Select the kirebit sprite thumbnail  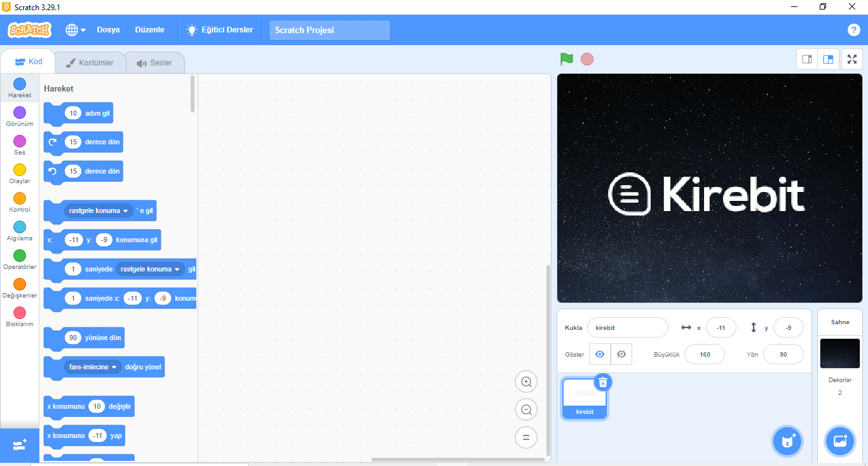point(585,399)
